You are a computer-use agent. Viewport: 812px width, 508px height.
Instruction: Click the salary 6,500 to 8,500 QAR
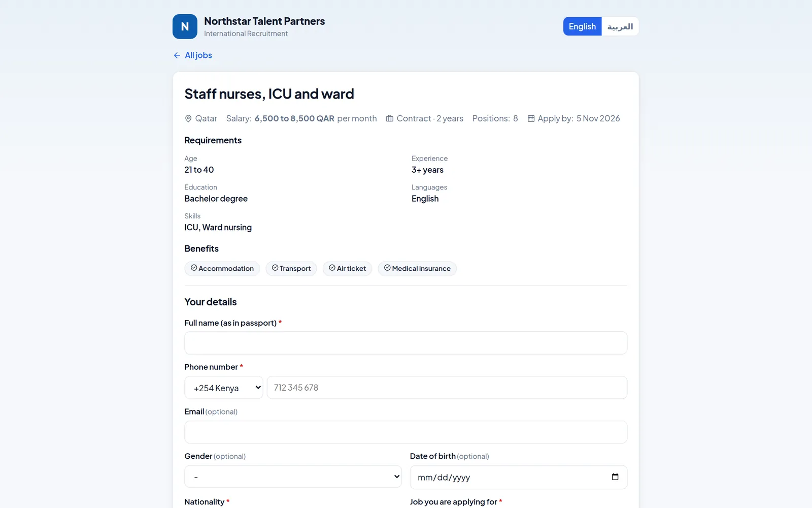pos(294,118)
